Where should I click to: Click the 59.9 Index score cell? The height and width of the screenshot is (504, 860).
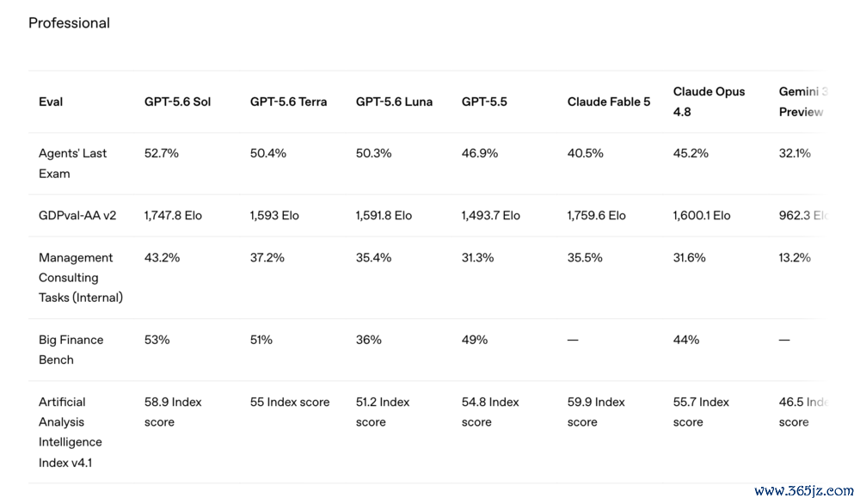click(x=596, y=412)
